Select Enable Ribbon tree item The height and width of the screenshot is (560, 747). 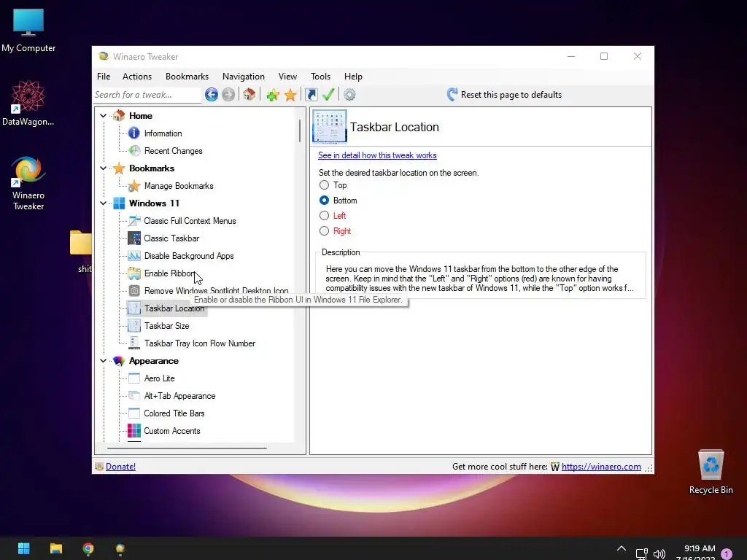[169, 273]
